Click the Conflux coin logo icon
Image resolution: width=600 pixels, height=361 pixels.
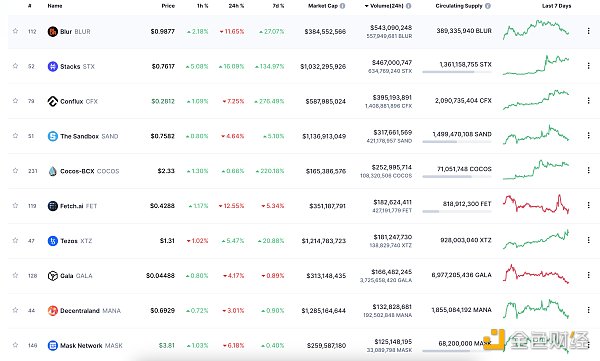[x=52, y=101]
